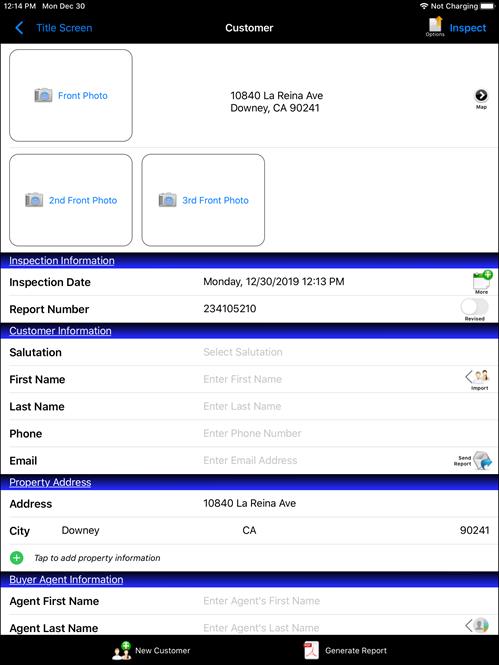Import agent contact icon near Agent Last Name
This screenshot has width=499, height=665.
point(477,625)
